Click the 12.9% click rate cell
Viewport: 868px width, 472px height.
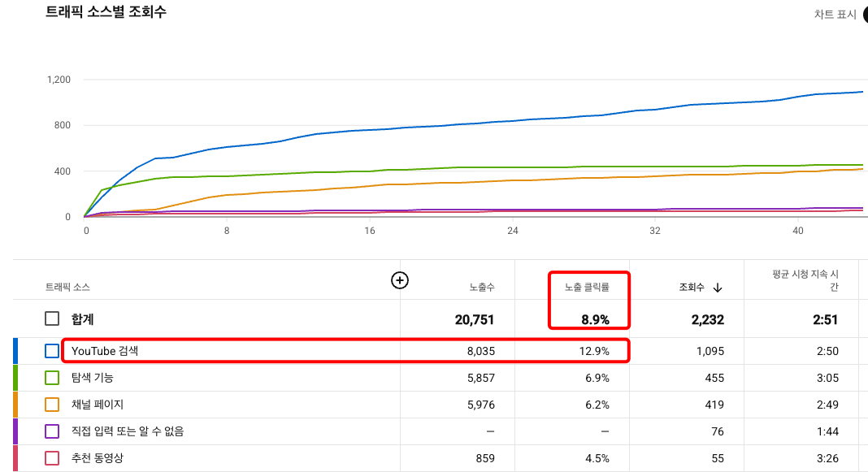pos(594,351)
